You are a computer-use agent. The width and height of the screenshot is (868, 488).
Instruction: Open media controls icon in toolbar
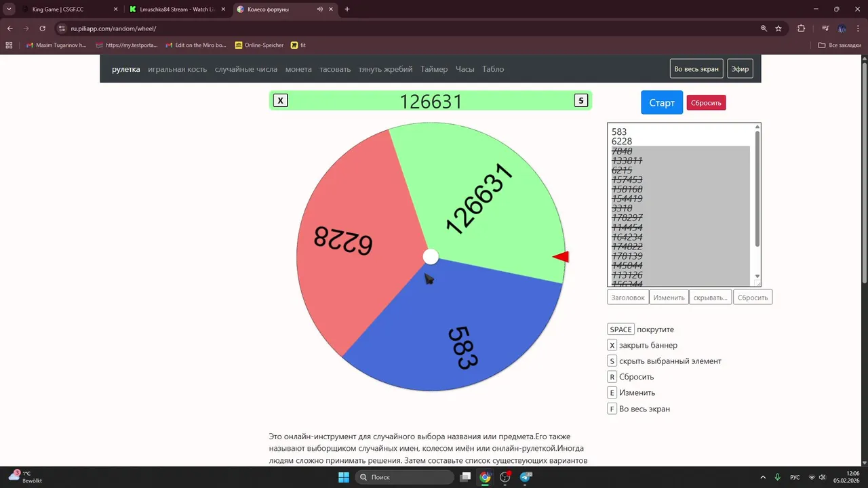tap(825, 28)
